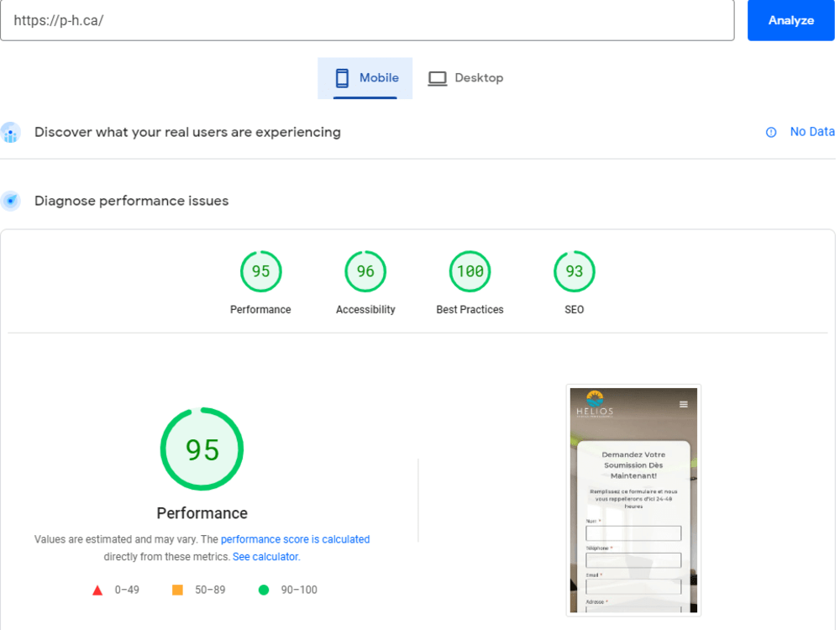
Task: Click the '0–49' legend text
Action: point(127,590)
